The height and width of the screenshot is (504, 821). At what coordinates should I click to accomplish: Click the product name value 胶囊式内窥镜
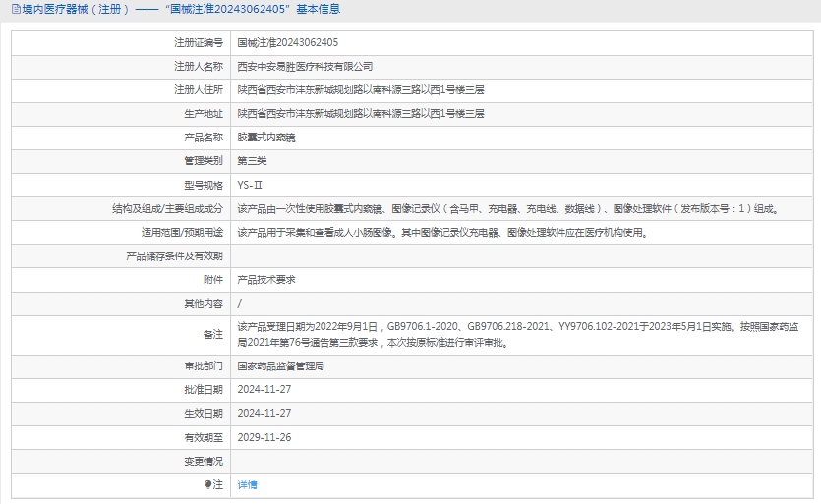[x=265, y=138]
